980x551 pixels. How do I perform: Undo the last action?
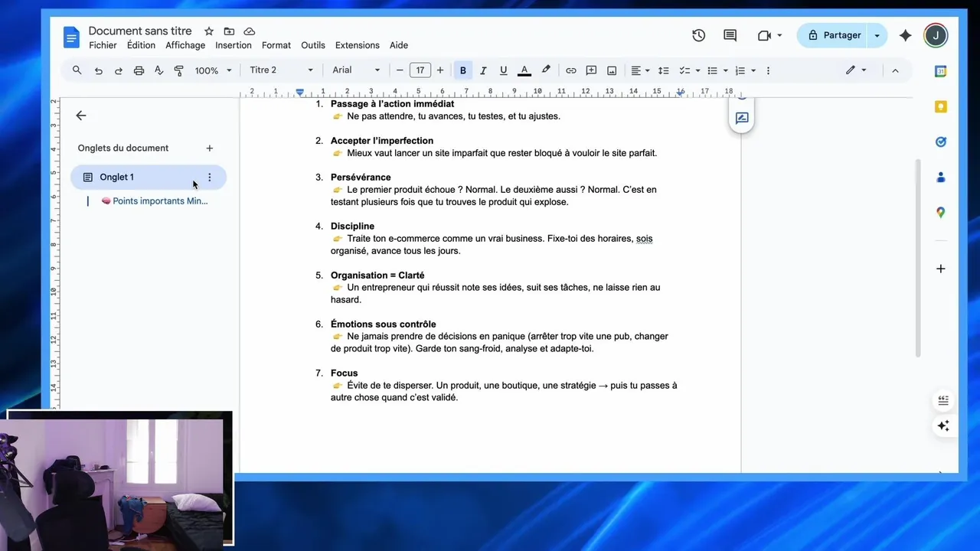98,70
